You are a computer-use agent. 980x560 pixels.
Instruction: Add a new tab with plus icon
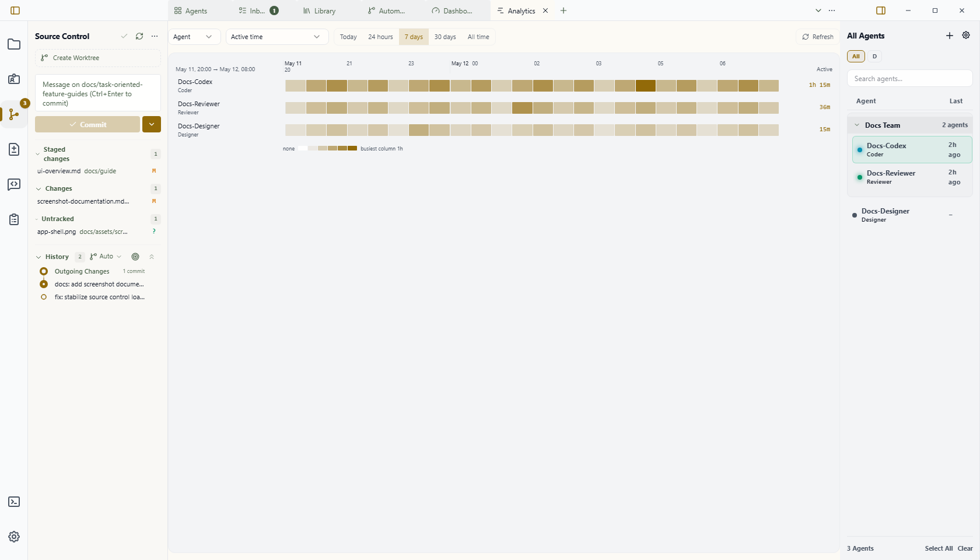563,10
